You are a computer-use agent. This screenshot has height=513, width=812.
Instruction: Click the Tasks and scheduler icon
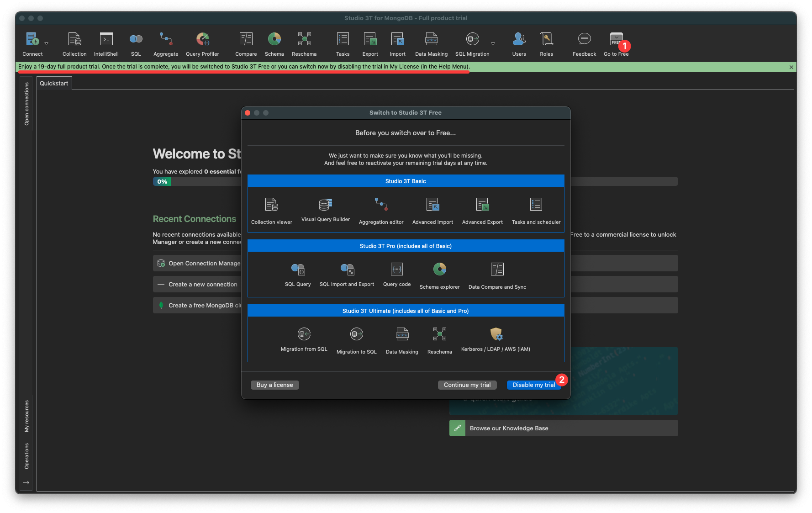tap(536, 204)
